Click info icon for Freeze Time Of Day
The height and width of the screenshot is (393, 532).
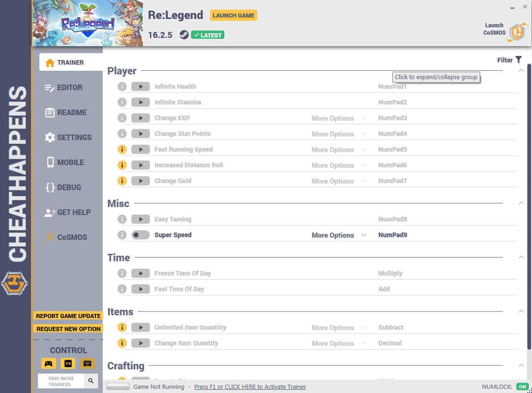pyautogui.click(x=122, y=273)
